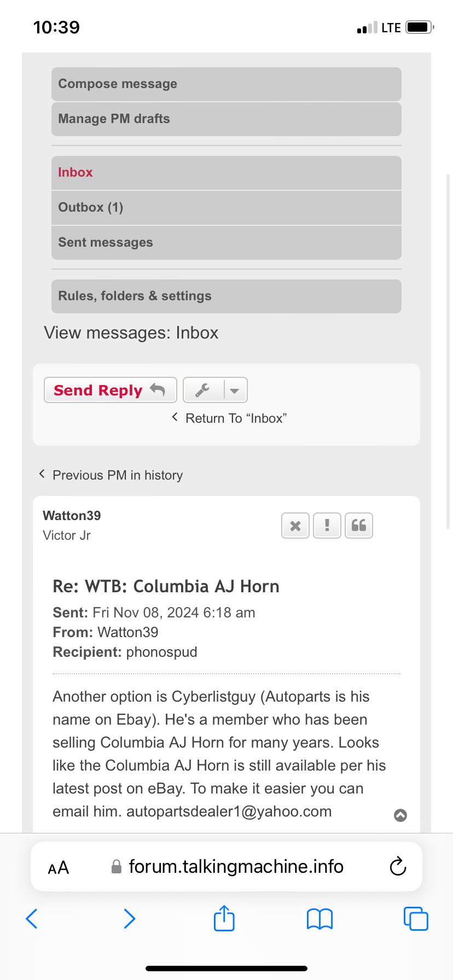453x980 pixels.
Task: Expand the dropdown arrow beside wrench
Action: [235, 390]
